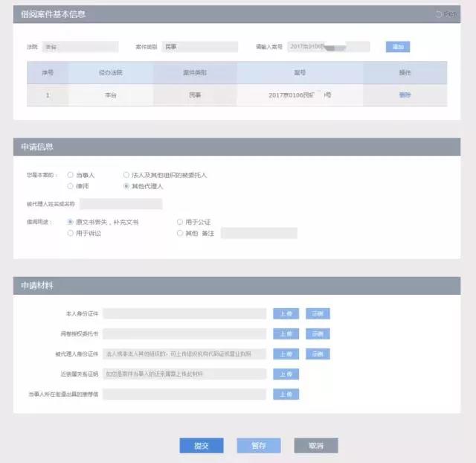Click the 备注 remarks input field
The image size is (476, 463).
point(259,233)
